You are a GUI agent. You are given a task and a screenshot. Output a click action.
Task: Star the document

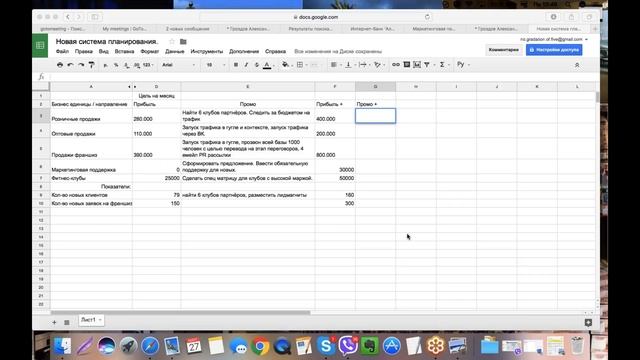pyautogui.click(x=172, y=42)
